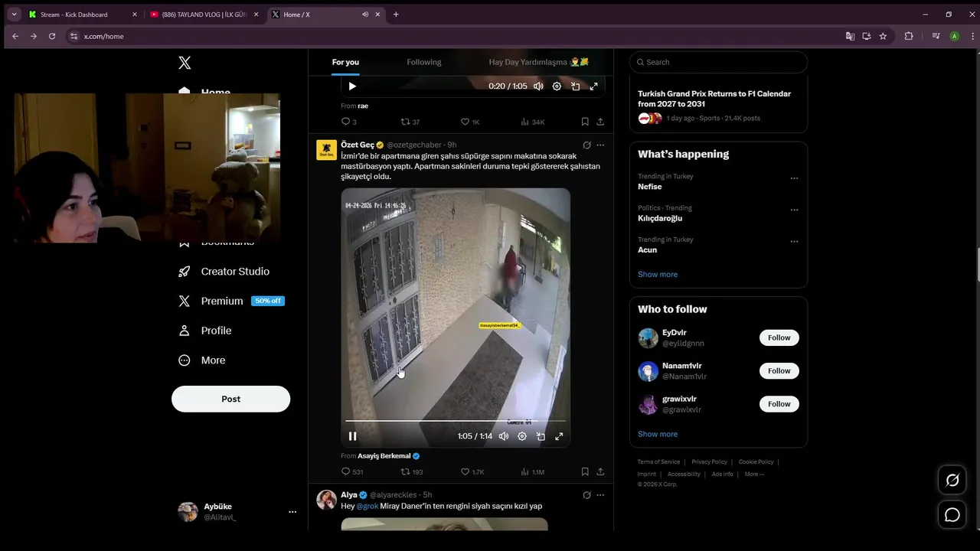Show more under What's happening
The height and width of the screenshot is (551, 980).
(658, 274)
